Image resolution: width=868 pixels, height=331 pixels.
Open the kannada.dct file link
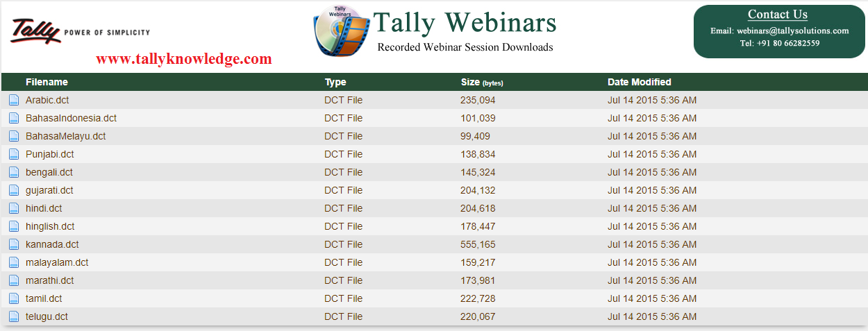tap(52, 244)
